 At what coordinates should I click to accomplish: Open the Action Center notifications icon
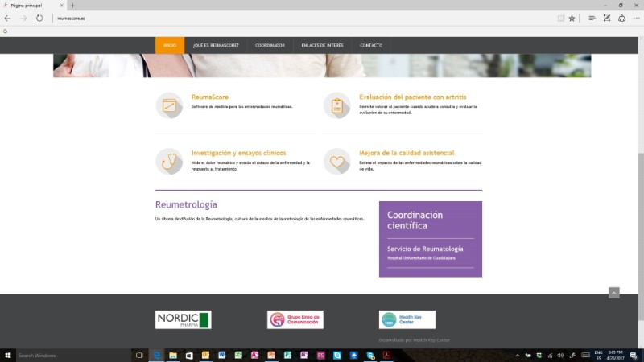point(634,356)
